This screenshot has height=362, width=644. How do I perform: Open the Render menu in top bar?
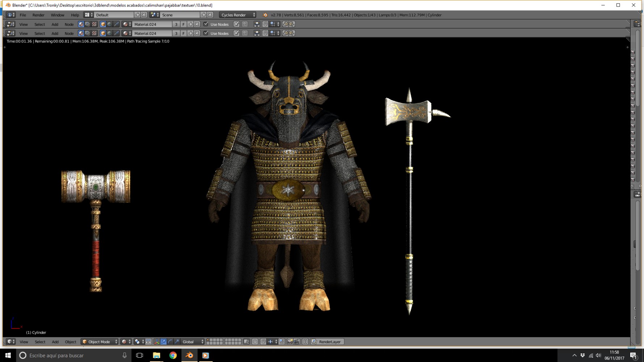click(38, 15)
